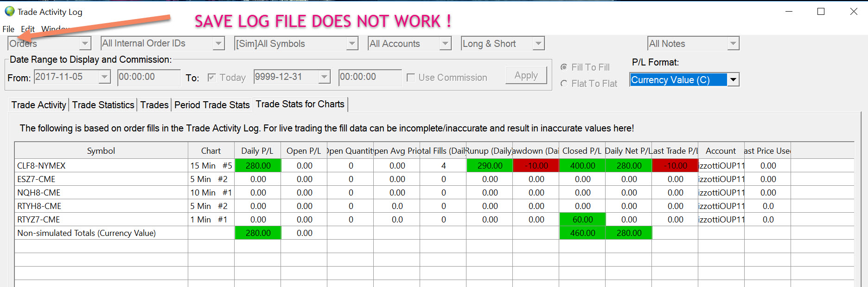Image resolution: width=868 pixels, height=287 pixels.
Task: Maximize the Trade Activity Log window
Action: coord(821,12)
